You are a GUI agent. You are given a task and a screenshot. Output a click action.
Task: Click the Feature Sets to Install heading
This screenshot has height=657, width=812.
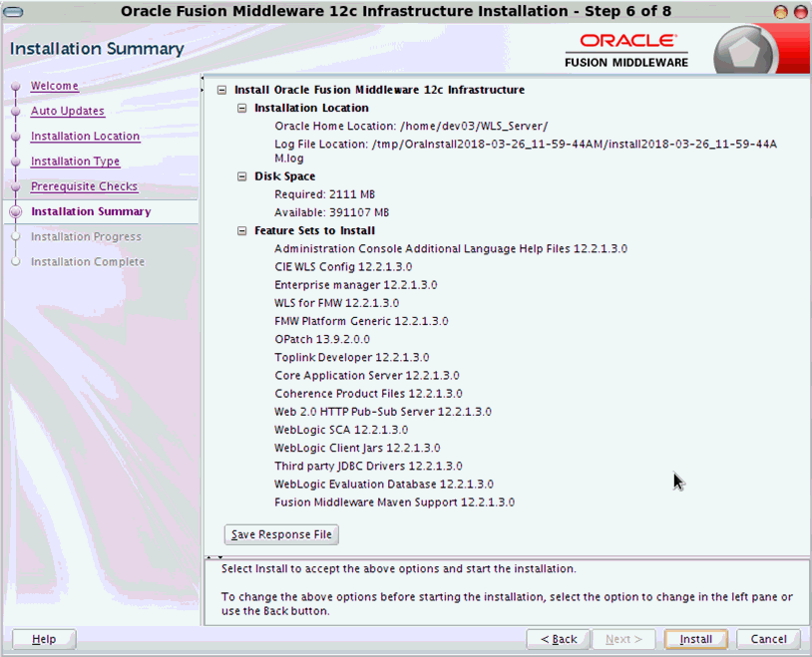315,231
